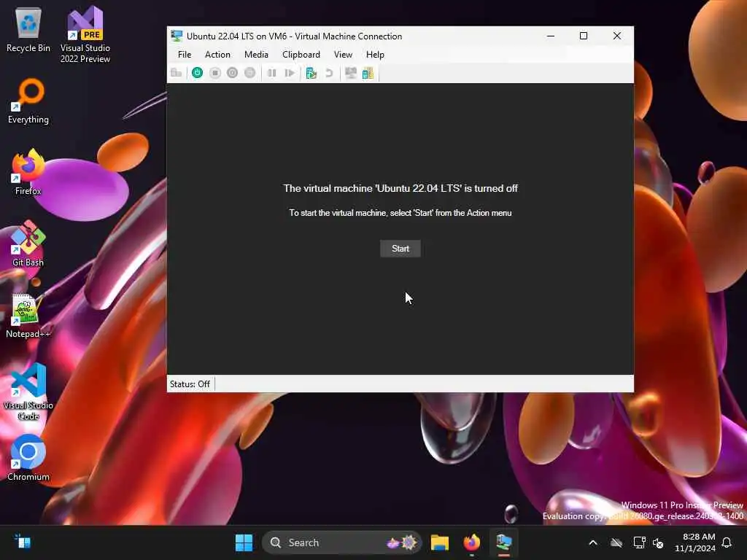Click the Shut Down toolbar icon
Screen dimensions: 747x560
(232, 73)
